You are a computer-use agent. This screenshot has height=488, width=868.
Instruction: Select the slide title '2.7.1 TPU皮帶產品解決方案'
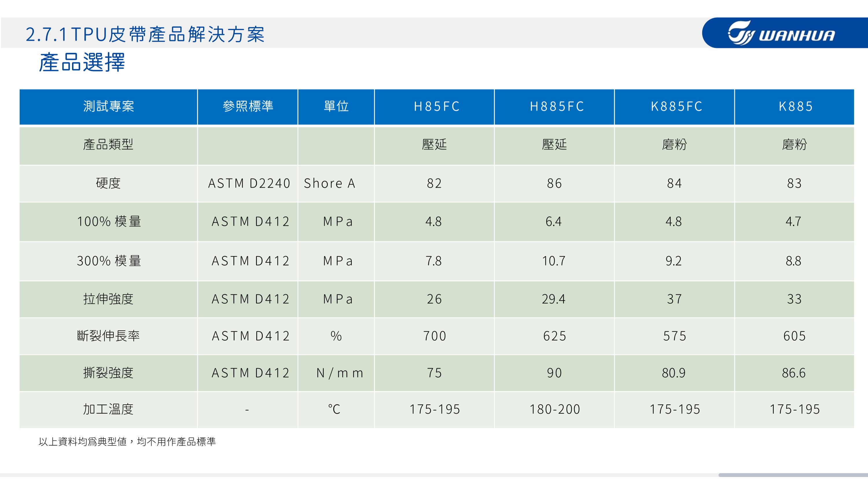[145, 34]
